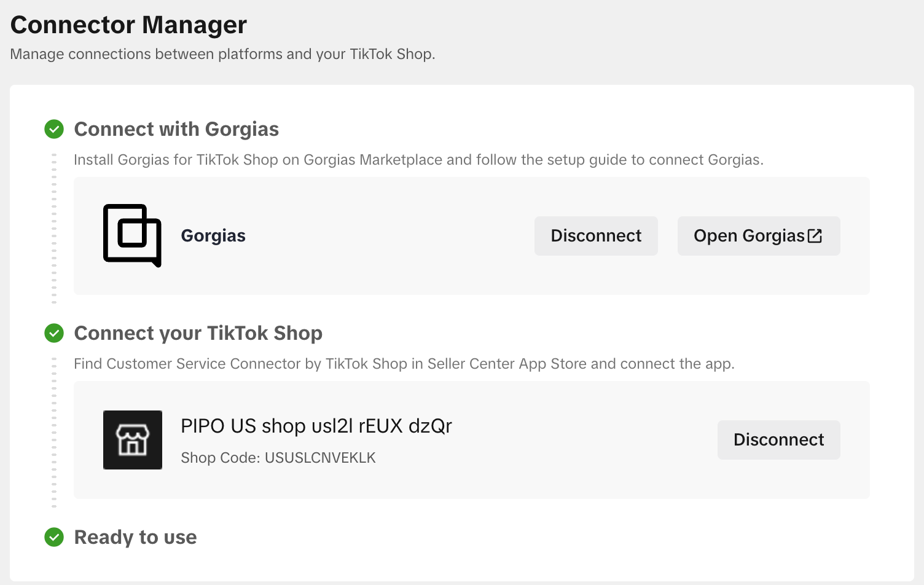This screenshot has height=585, width=924.
Task: Click the Find Customer Service Connector description
Action: [x=404, y=364]
